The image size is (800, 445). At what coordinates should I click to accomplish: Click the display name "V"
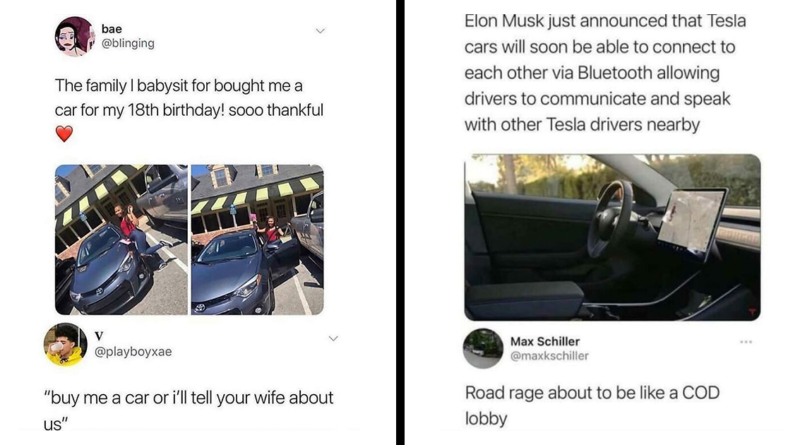99,335
